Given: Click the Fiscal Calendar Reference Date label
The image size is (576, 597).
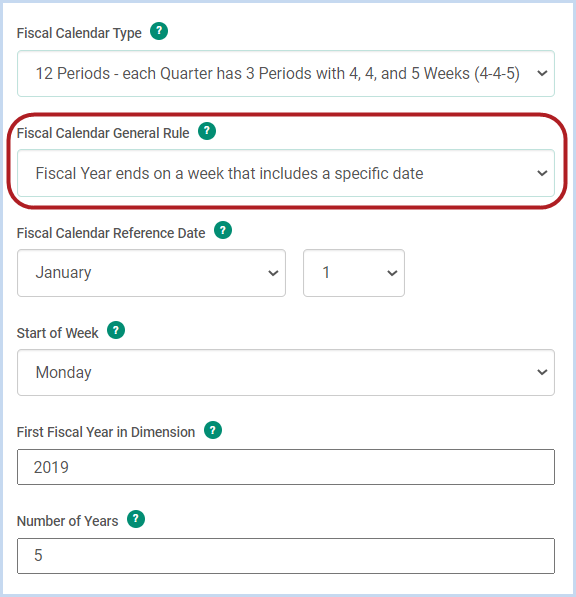Looking at the screenshot, I should click(x=111, y=233).
